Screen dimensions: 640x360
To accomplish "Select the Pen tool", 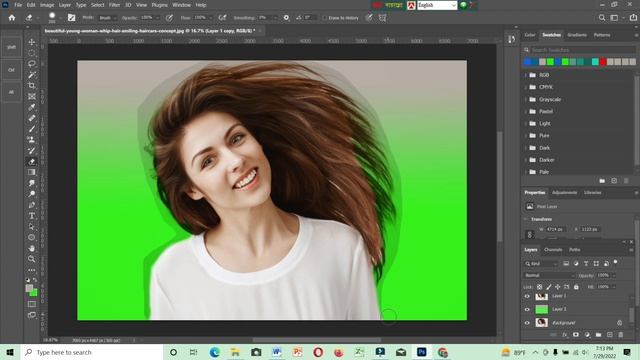I will (32, 204).
